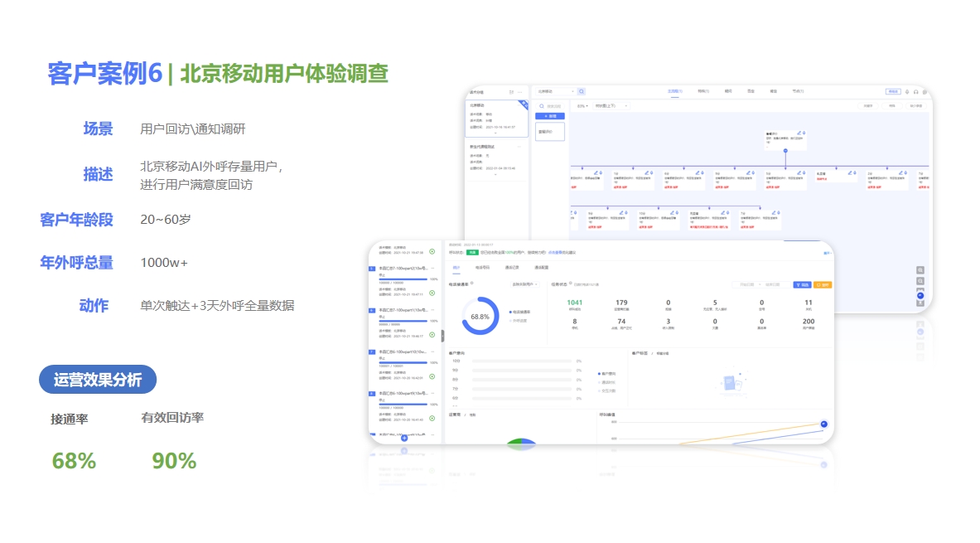The height and width of the screenshot is (543, 980).
Task: Click the list-view icon in script group panel
Action: [x=511, y=92]
